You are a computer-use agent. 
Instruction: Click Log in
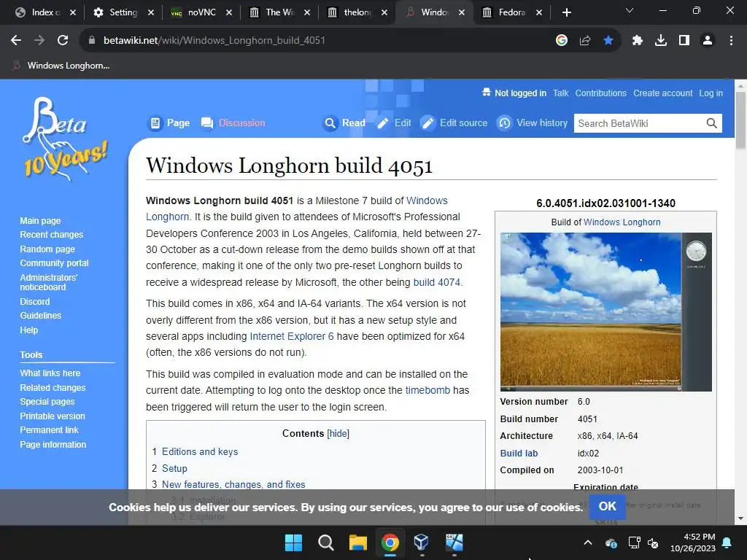711,93
